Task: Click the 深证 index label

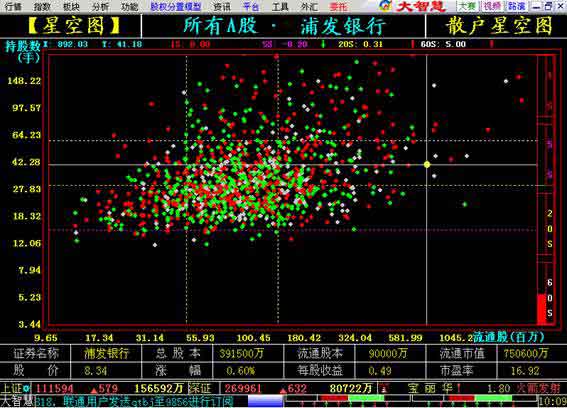Action: pos(200,388)
